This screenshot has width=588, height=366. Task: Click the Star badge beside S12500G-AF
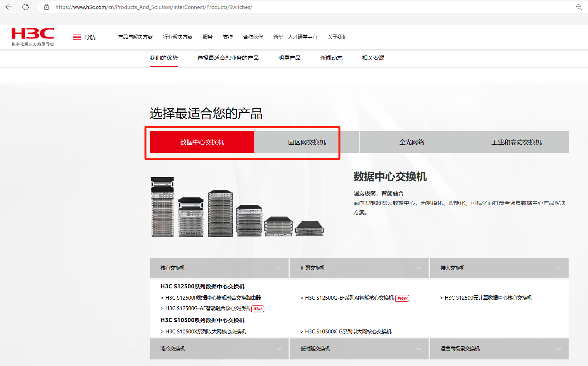[x=258, y=309]
